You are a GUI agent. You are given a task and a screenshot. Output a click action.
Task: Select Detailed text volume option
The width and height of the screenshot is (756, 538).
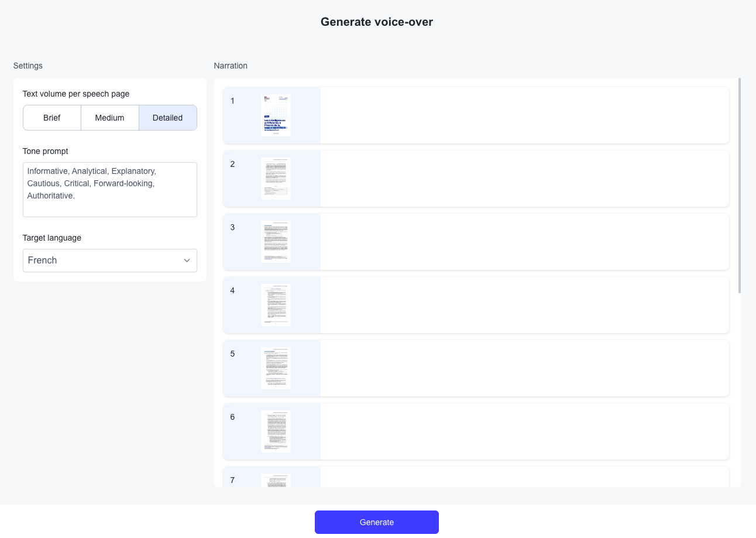click(167, 118)
